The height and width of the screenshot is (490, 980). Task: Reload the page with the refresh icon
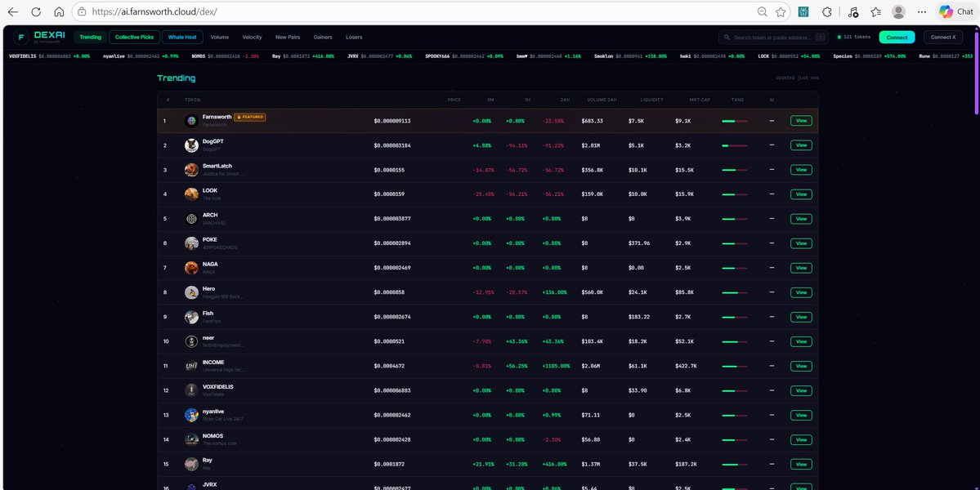(x=34, y=11)
